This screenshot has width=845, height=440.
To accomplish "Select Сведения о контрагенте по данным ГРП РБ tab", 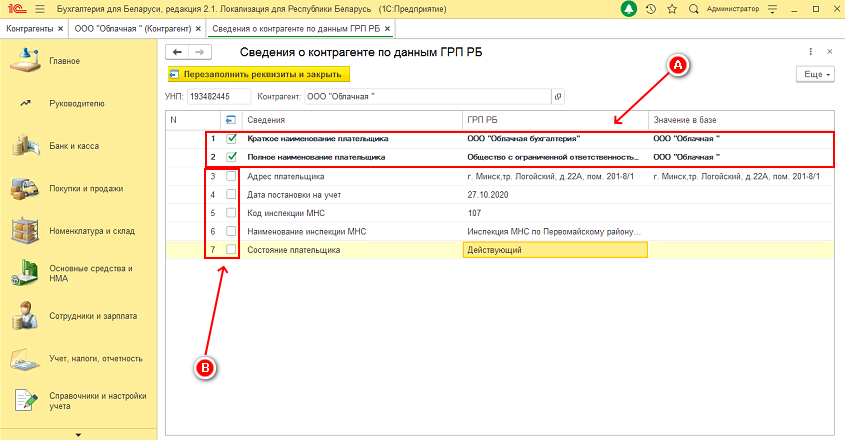I will (296, 29).
